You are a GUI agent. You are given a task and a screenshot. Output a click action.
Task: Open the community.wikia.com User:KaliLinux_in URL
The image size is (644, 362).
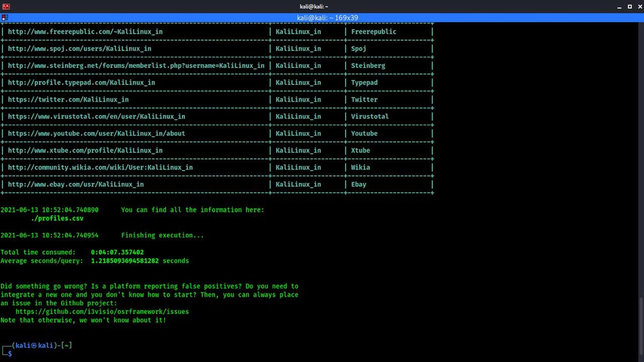point(100,167)
